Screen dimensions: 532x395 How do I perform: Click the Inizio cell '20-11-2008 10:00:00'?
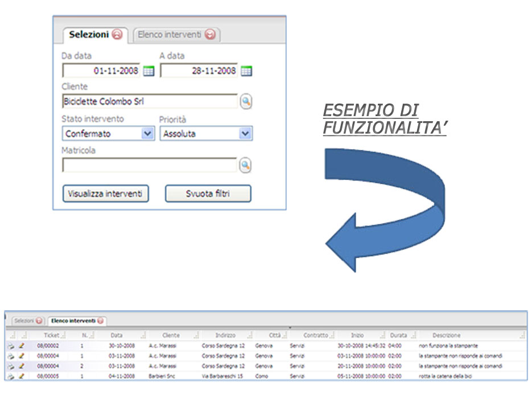pos(361,366)
